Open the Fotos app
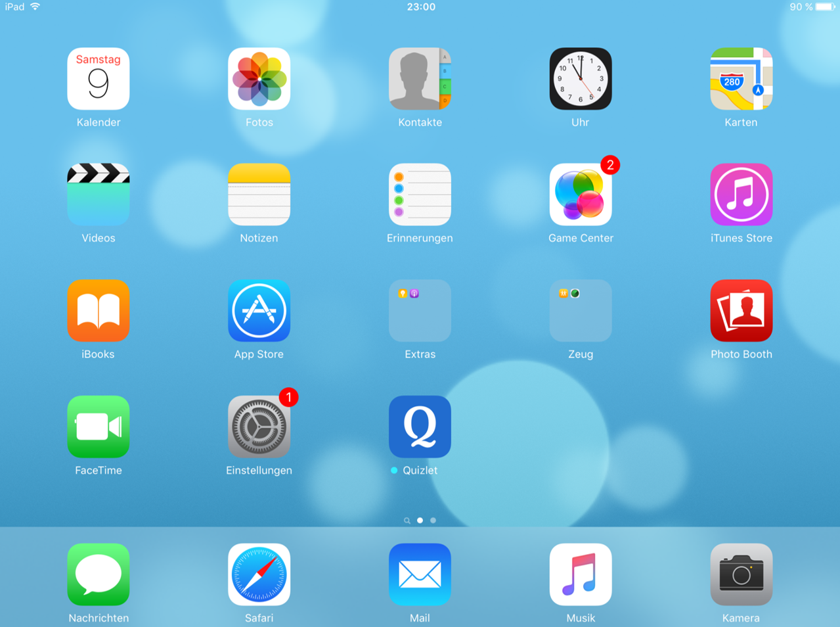Image resolution: width=840 pixels, height=627 pixels. pos(259,79)
